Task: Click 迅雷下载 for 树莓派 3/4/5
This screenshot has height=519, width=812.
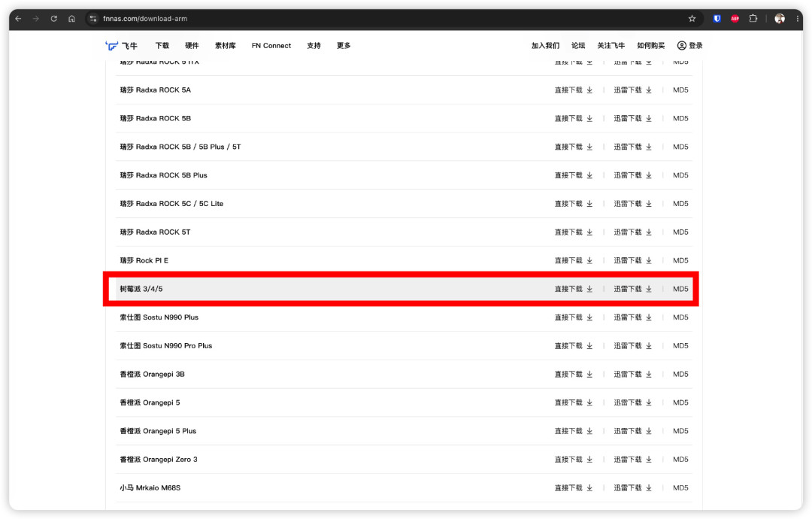Action: tap(633, 289)
